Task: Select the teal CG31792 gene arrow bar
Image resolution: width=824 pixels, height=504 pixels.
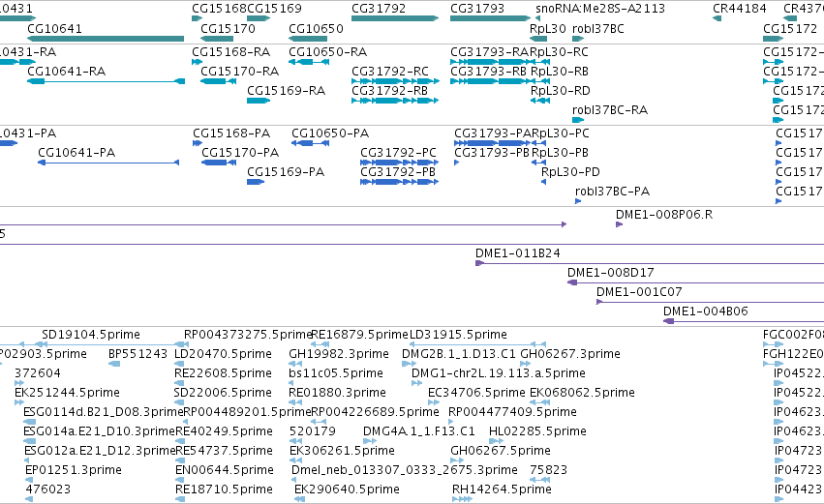Action: pyautogui.click(x=395, y=18)
